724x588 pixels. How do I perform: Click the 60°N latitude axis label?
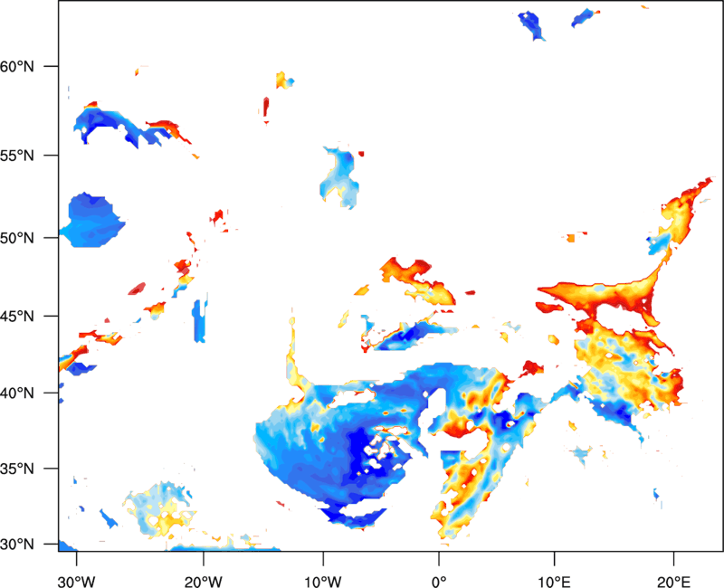tap(17, 66)
